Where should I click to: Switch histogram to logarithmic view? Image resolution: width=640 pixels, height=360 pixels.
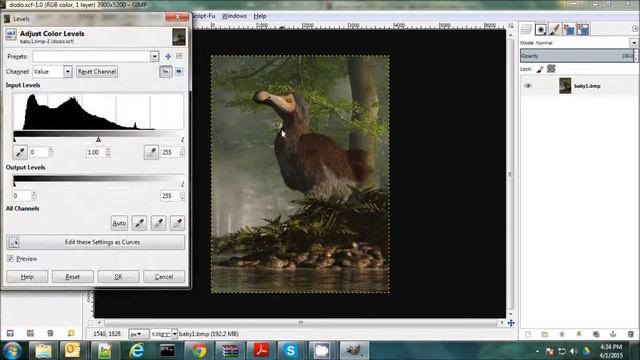click(179, 71)
